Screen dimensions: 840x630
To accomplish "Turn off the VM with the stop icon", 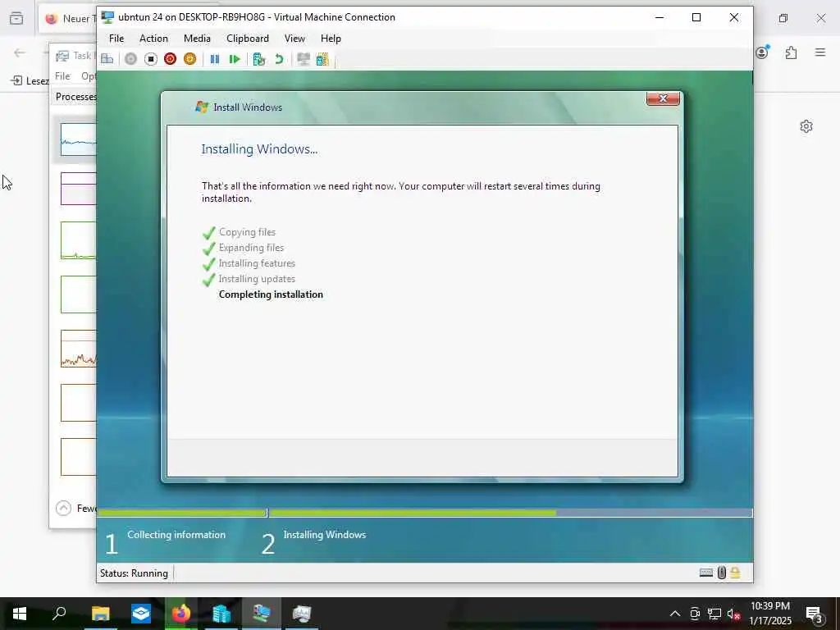I will 151,59.
